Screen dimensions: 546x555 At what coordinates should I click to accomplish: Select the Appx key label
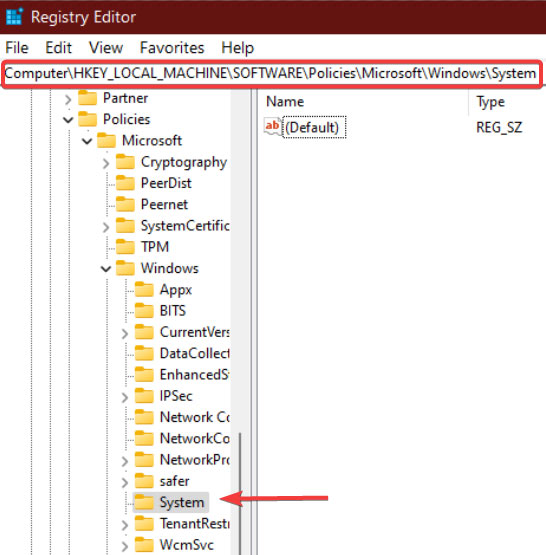pyautogui.click(x=176, y=290)
